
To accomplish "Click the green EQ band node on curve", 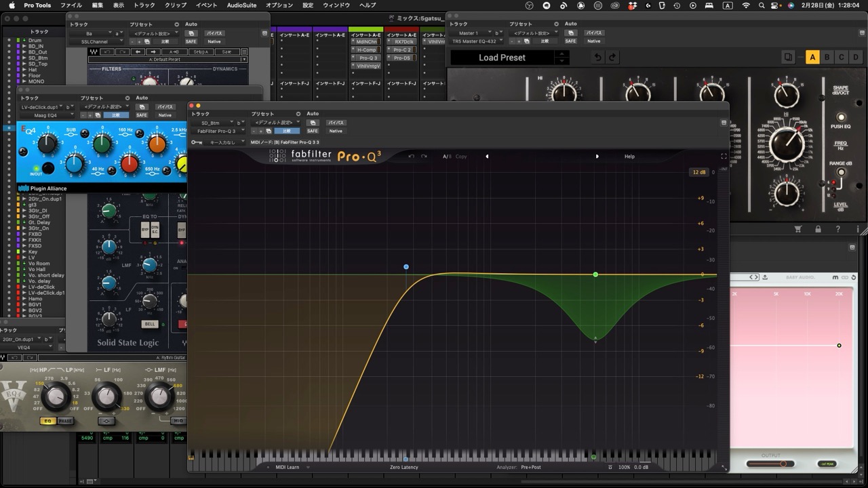I will coord(595,274).
